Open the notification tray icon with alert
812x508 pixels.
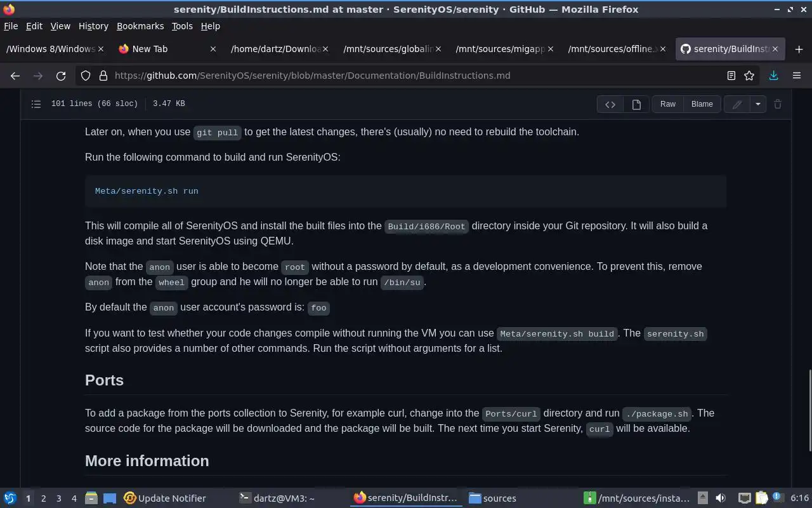777,498
